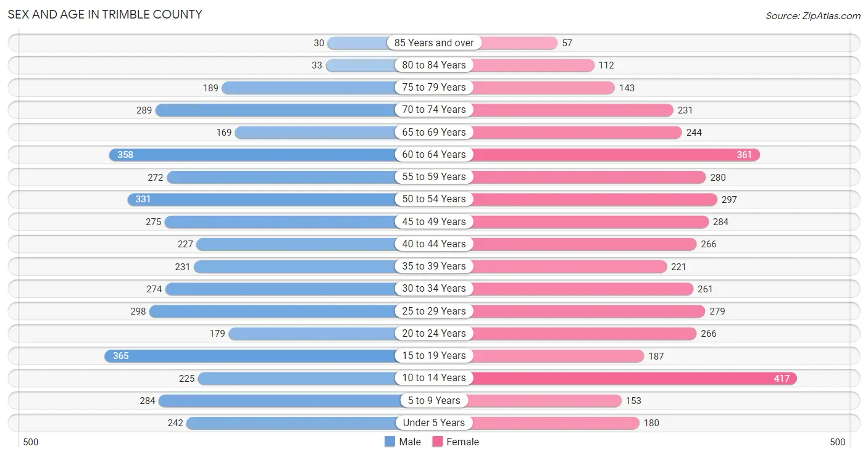Select the Male legend label
The height and width of the screenshot is (457, 868).
click(410, 442)
